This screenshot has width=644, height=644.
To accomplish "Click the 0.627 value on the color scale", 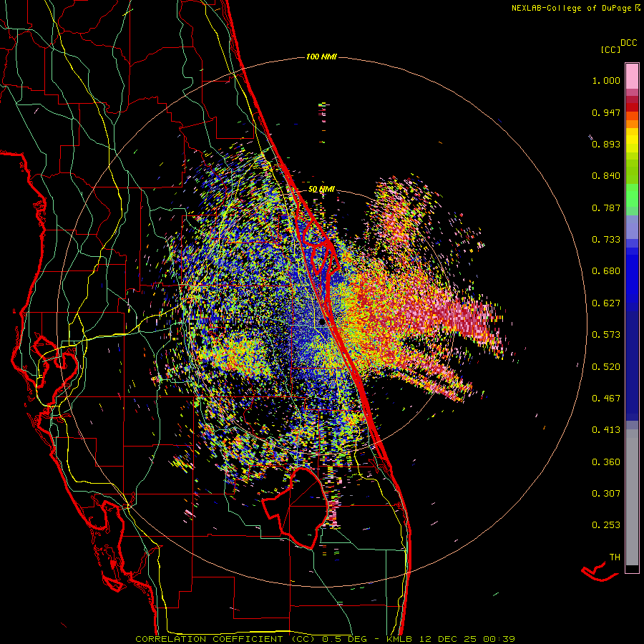I will (x=606, y=303).
